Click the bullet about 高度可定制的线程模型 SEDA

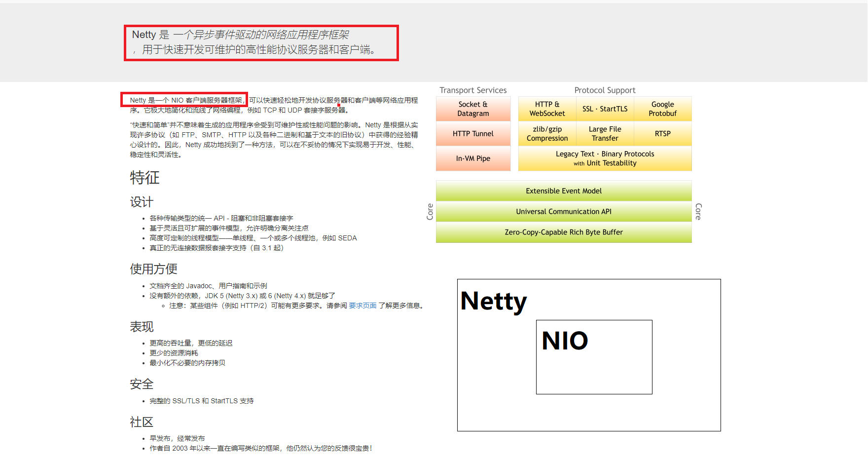tap(253, 238)
